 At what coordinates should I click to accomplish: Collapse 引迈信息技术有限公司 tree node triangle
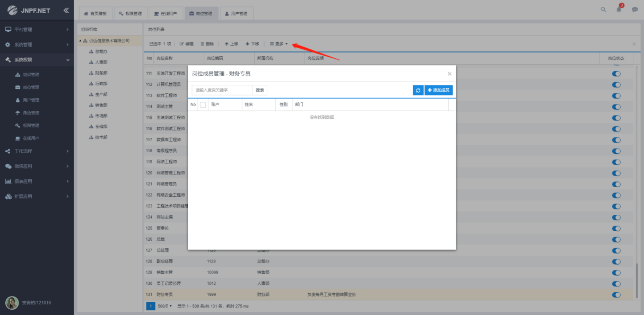[80, 41]
